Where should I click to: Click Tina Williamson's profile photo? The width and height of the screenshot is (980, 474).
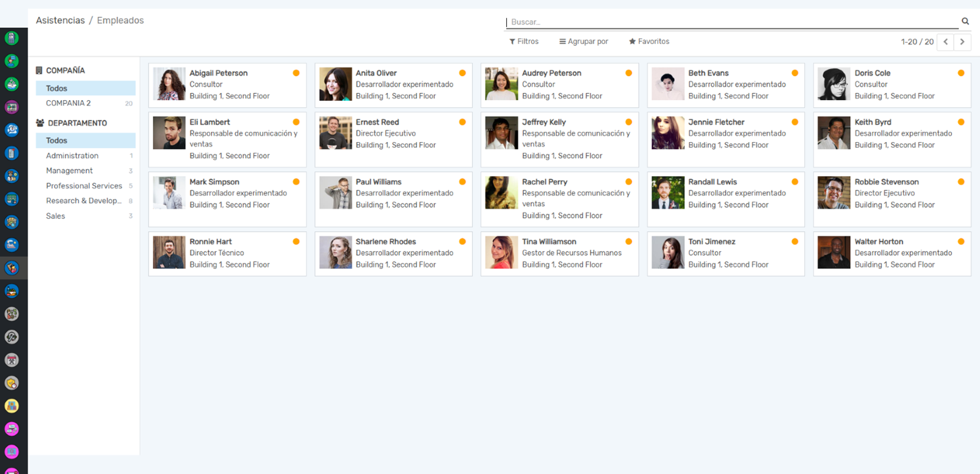502,252
